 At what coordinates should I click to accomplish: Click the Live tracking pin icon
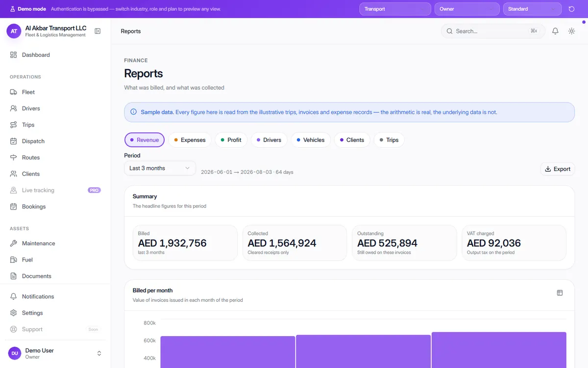(x=14, y=190)
